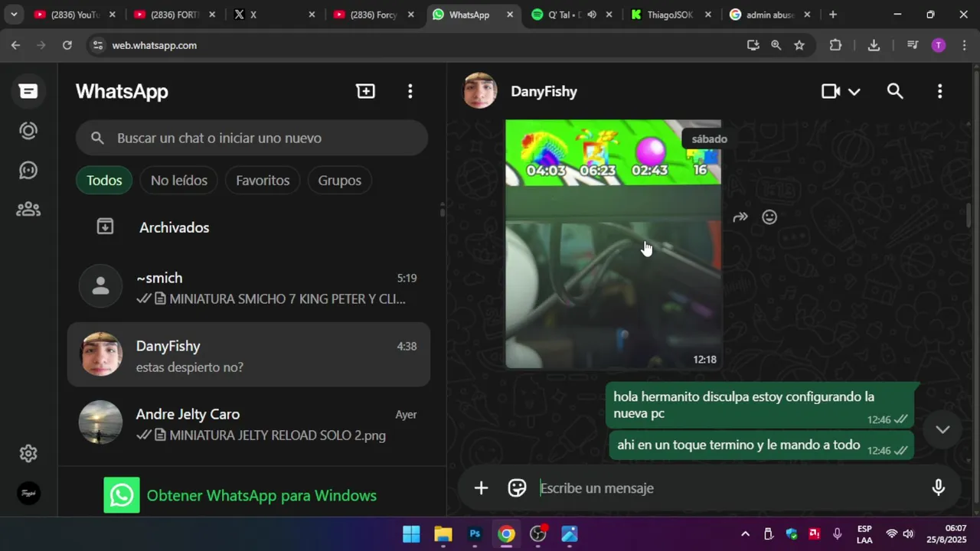Mute the Spotify Q' Tal tab audio
This screenshot has height=551, width=980.
[x=592, y=15]
